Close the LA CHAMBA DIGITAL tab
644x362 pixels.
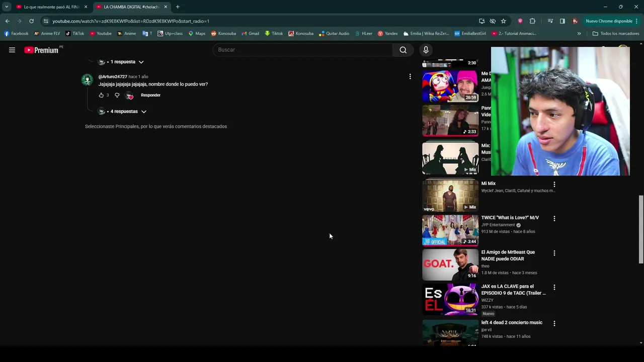[x=166, y=7]
